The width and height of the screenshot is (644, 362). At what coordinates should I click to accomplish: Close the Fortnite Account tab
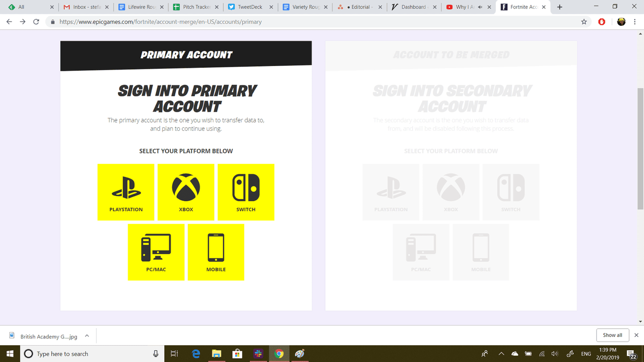pos(543,7)
